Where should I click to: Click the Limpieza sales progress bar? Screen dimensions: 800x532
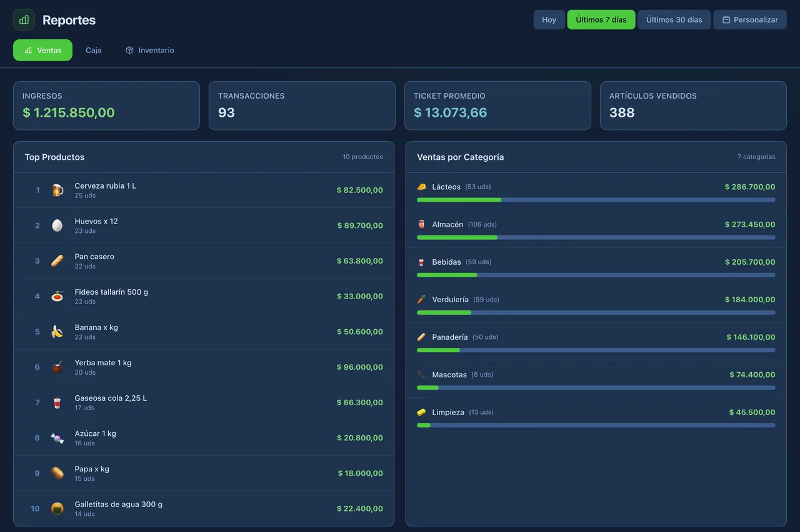tap(596, 425)
